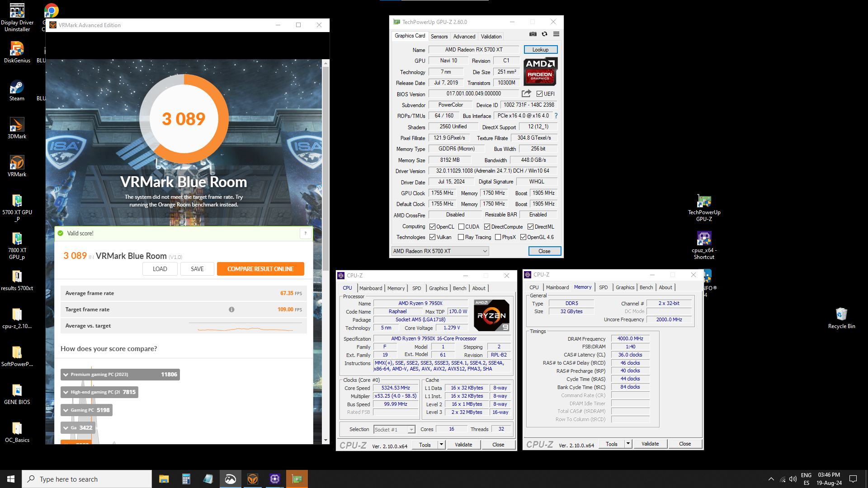Open GPU selection dropdown AMD Radeon RX 5700 XT
Image resolution: width=868 pixels, height=488 pixels.
[x=440, y=251]
